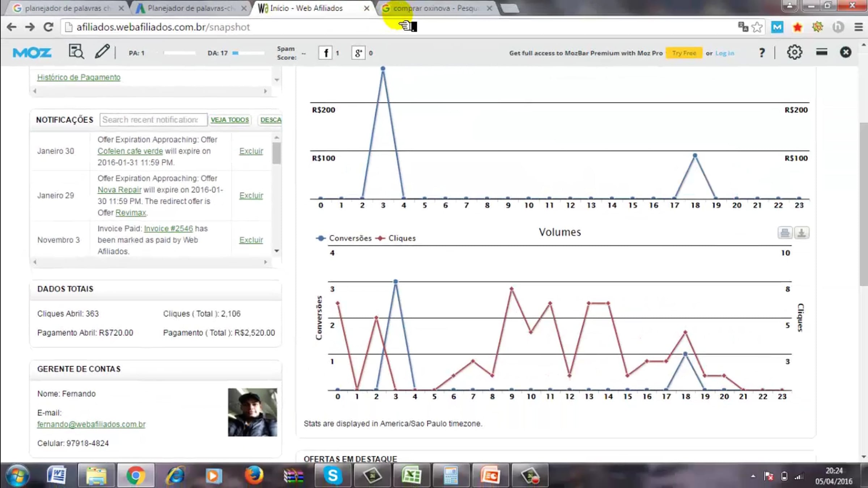868x488 pixels.
Task: Click the Search recent notifications field
Action: click(153, 120)
